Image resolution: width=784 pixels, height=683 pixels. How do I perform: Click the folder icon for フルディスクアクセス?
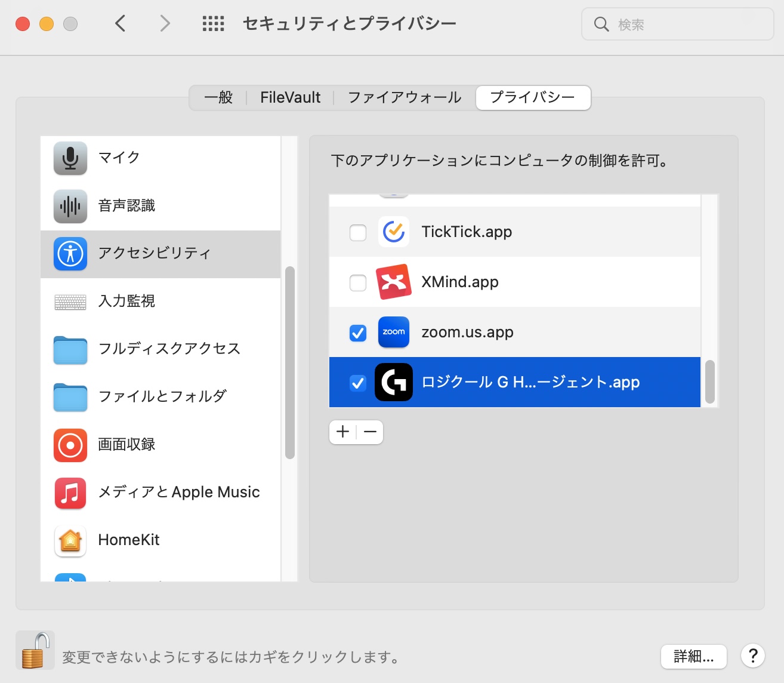(70, 350)
